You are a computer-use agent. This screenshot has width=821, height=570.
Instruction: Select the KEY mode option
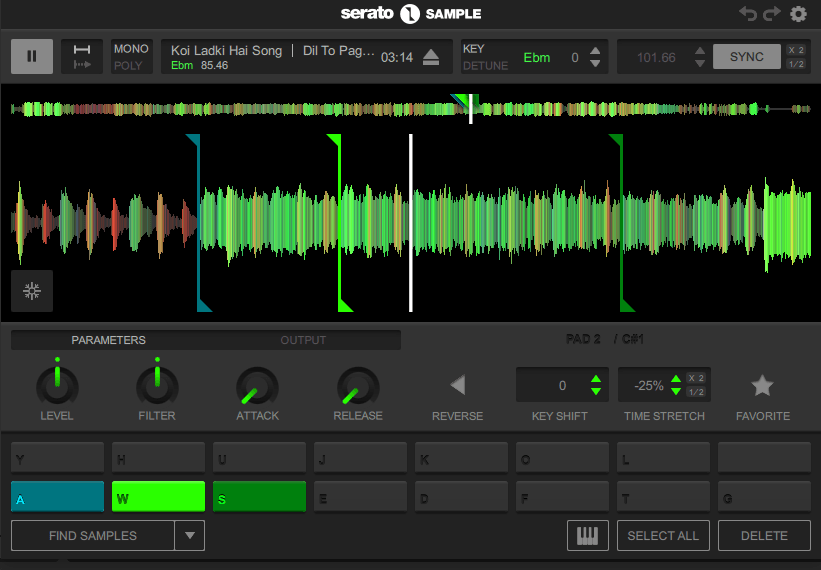[x=473, y=49]
